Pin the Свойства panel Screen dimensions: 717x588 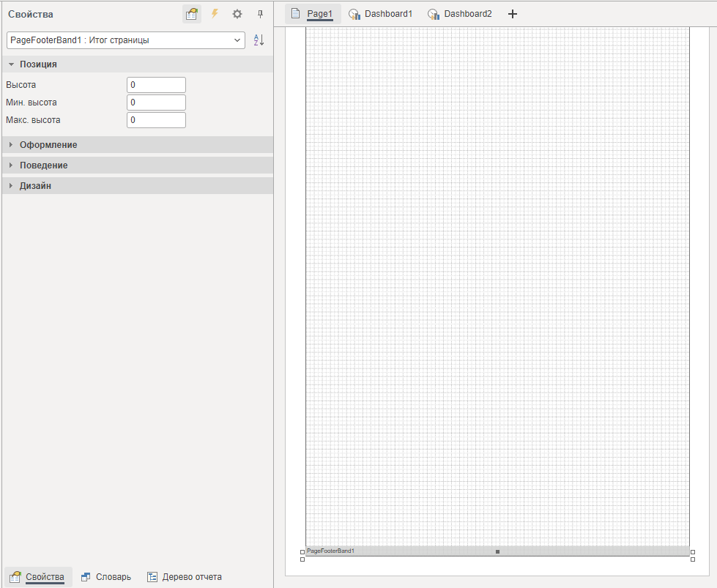pyautogui.click(x=260, y=14)
